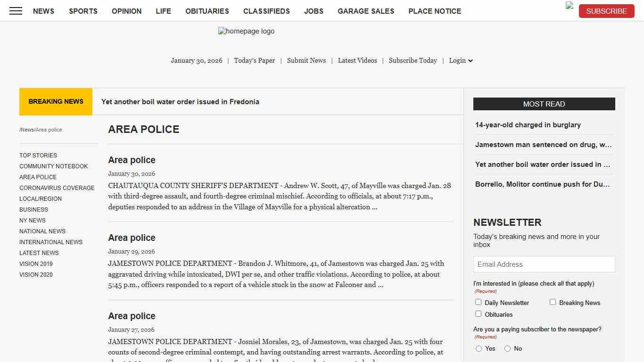Open the COMMUNITY NOTEBOOK category
Screen dimensions: 644x362
tap(53, 166)
